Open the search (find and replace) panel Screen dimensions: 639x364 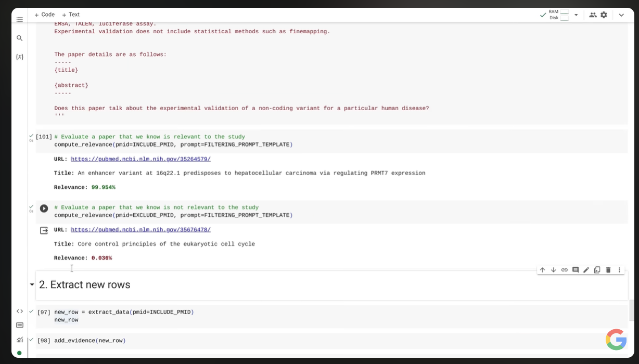pos(20,38)
